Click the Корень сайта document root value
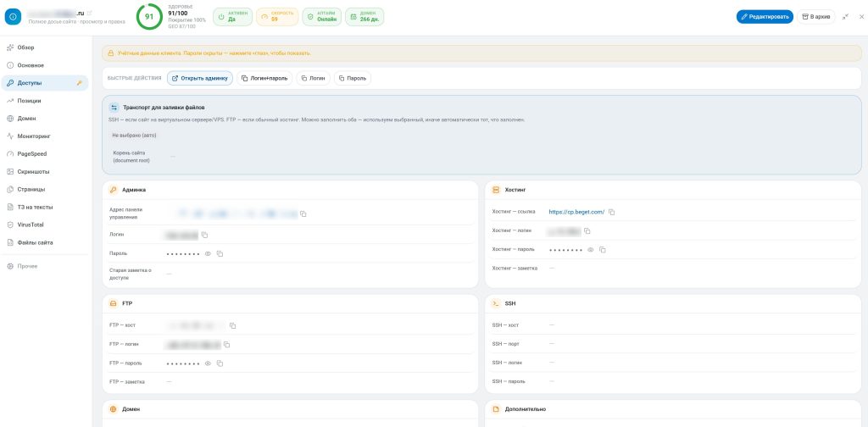This screenshot has width=868, height=427. (x=173, y=157)
